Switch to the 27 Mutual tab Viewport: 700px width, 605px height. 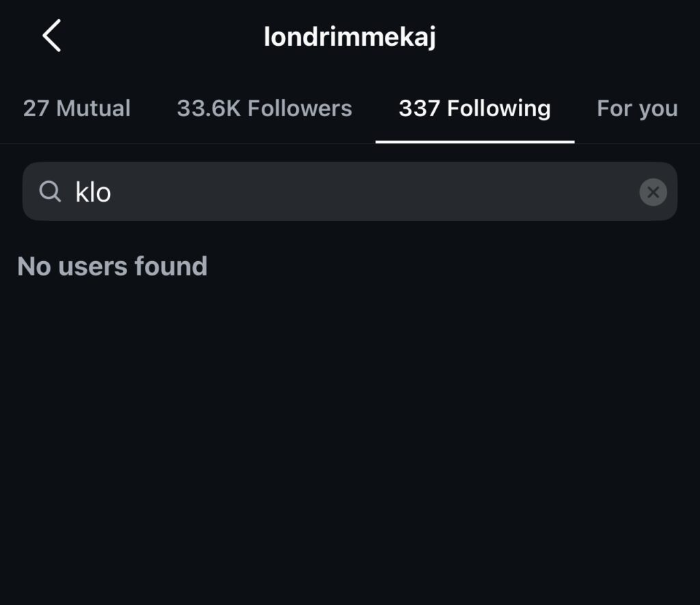[77, 109]
